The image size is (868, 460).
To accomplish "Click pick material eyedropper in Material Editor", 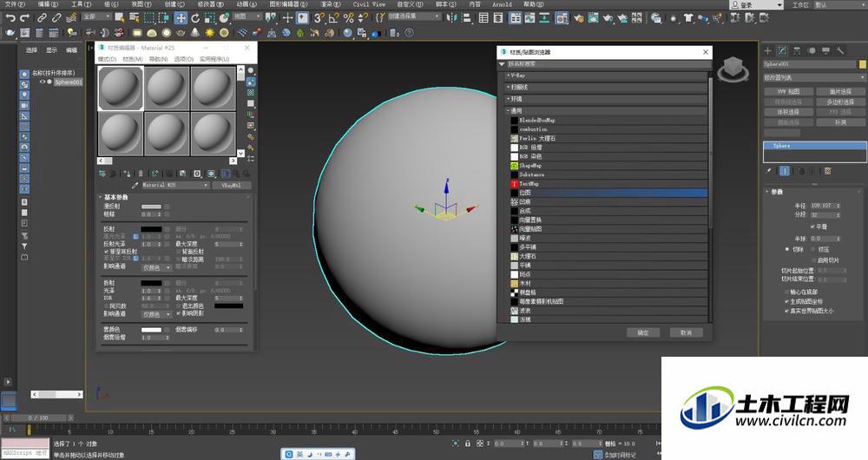I will click(x=135, y=186).
